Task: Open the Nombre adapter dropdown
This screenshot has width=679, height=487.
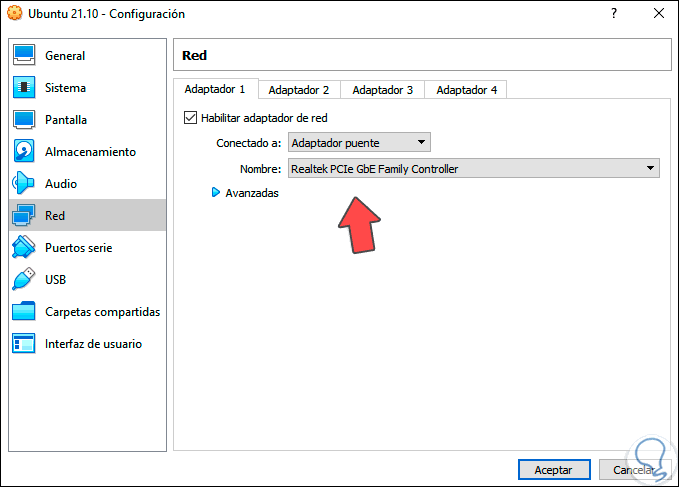Action: [473, 169]
